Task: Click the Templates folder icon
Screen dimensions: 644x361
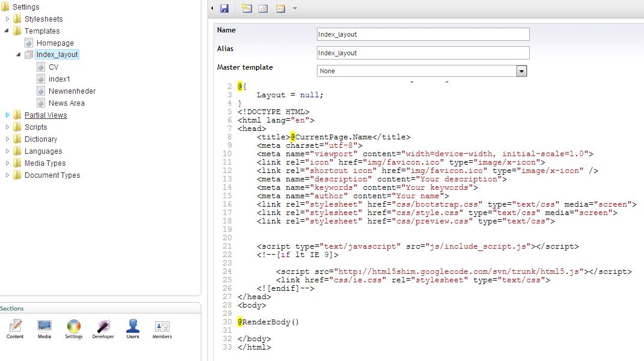Action: click(x=17, y=31)
